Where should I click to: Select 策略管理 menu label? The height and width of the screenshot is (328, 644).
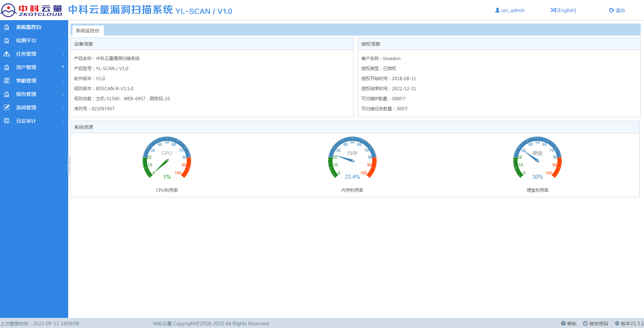26,81
